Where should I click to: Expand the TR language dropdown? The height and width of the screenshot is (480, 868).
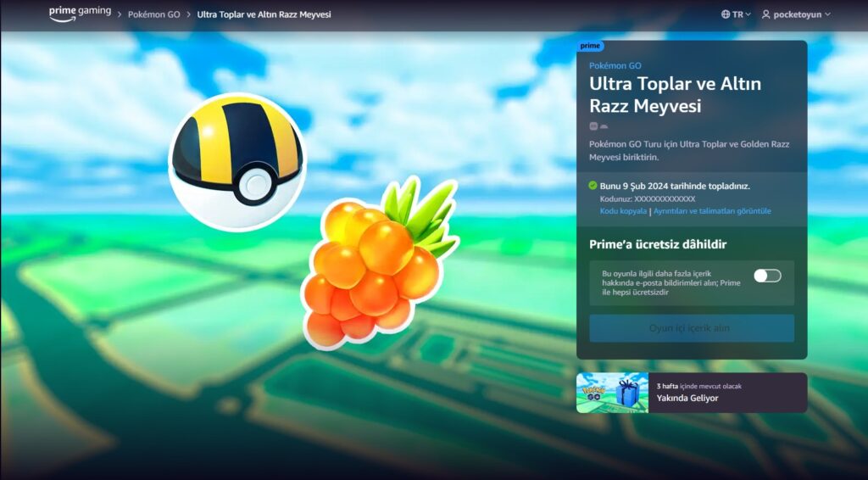coord(741,14)
